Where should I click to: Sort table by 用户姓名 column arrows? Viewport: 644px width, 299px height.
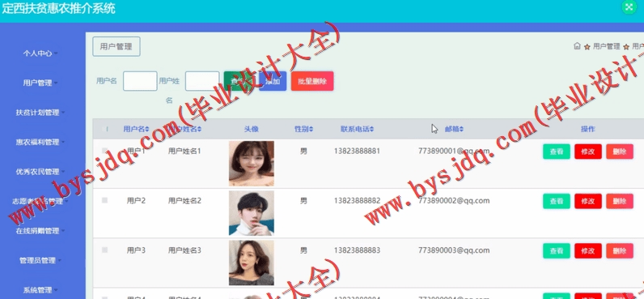pyautogui.click(x=200, y=129)
